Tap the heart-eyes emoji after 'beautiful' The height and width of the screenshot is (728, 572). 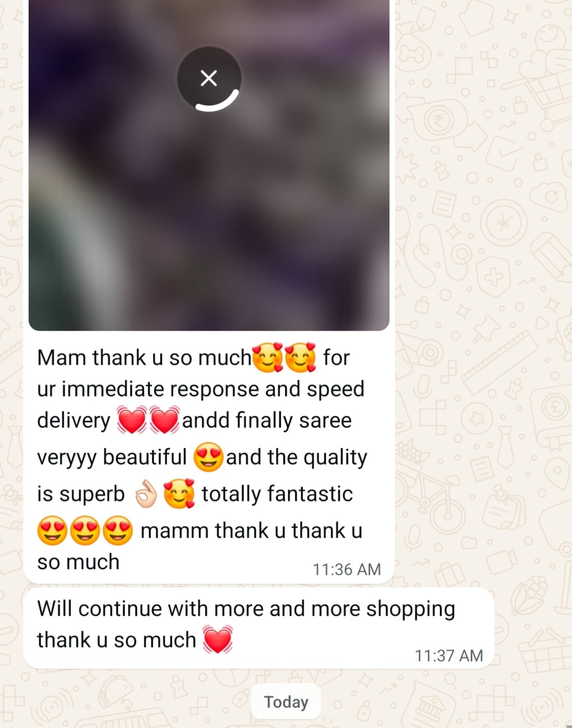[x=209, y=457]
